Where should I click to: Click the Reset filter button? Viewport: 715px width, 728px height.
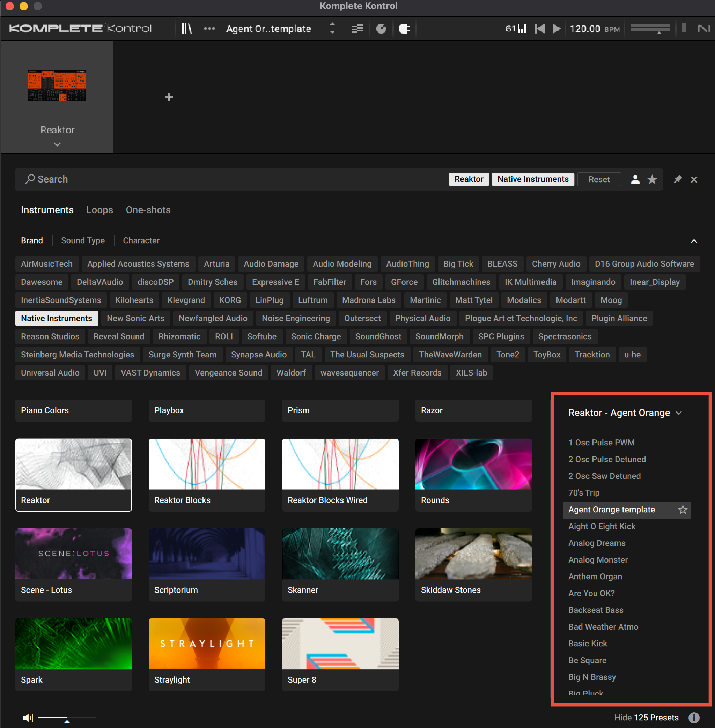[599, 179]
